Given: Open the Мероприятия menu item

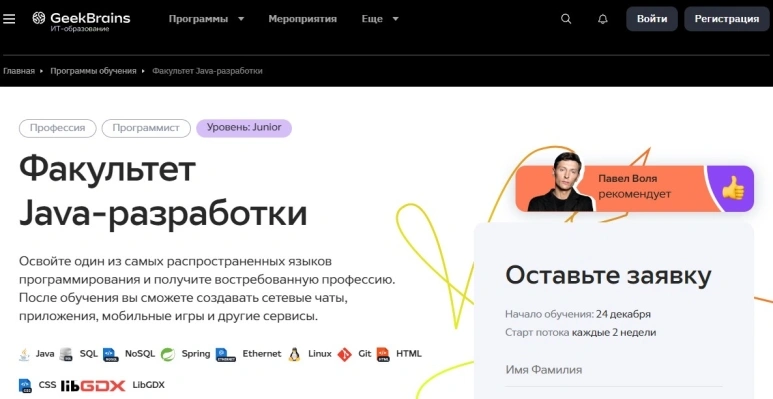Looking at the screenshot, I should point(303,19).
